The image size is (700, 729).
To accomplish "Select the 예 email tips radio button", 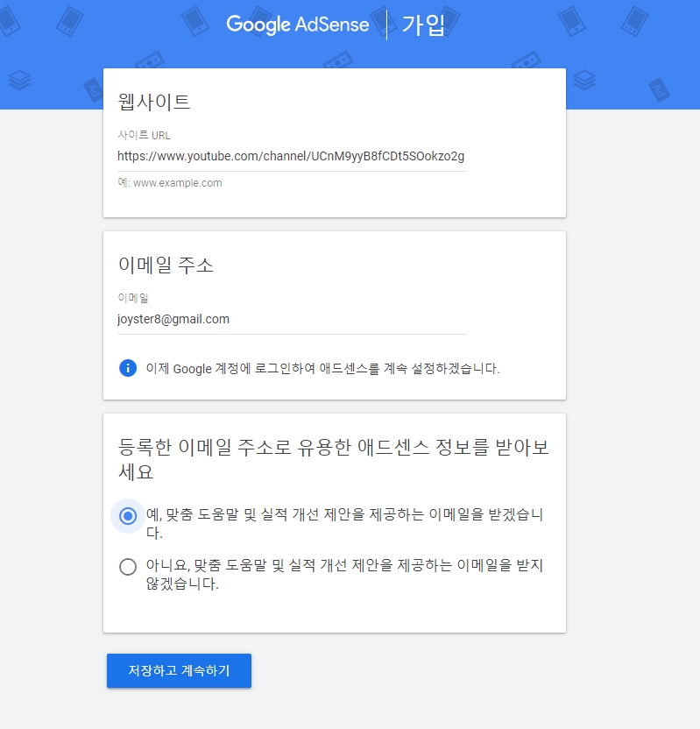I will [128, 516].
